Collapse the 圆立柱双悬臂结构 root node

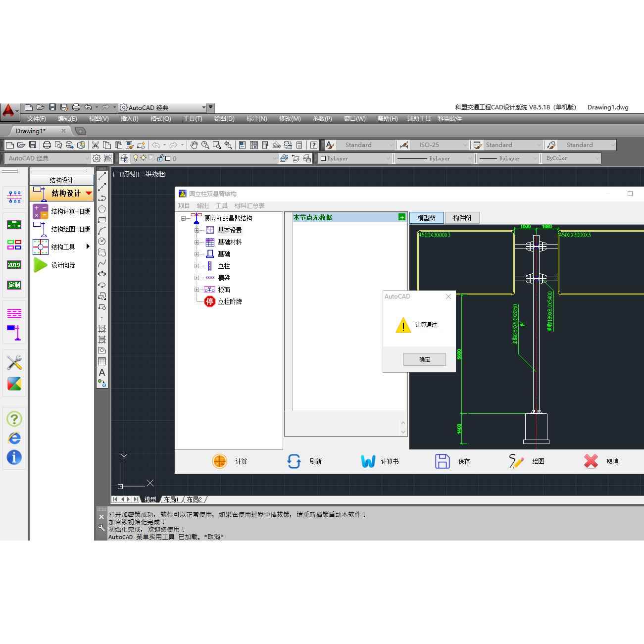click(183, 218)
